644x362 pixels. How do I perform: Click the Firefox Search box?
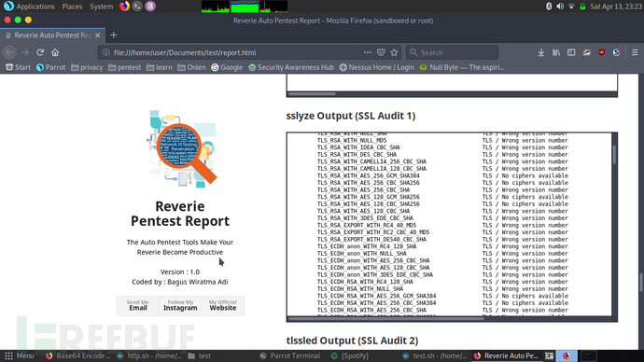point(452,52)
